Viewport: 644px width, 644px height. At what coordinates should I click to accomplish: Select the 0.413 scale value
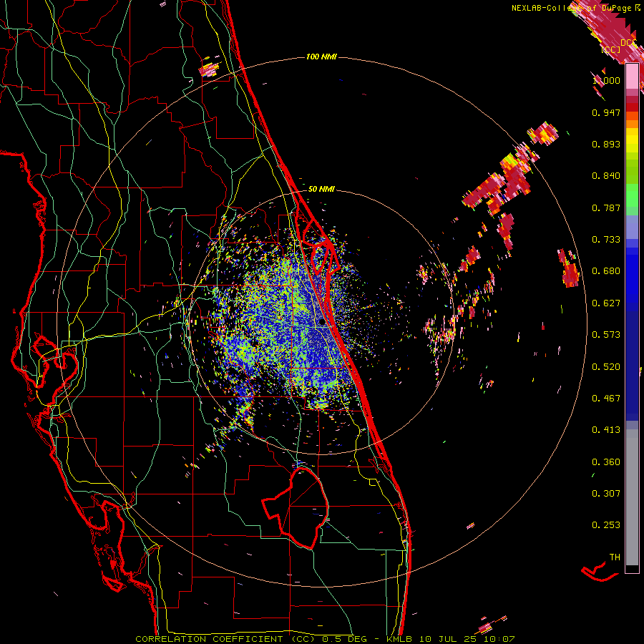(x=606, y=430)
